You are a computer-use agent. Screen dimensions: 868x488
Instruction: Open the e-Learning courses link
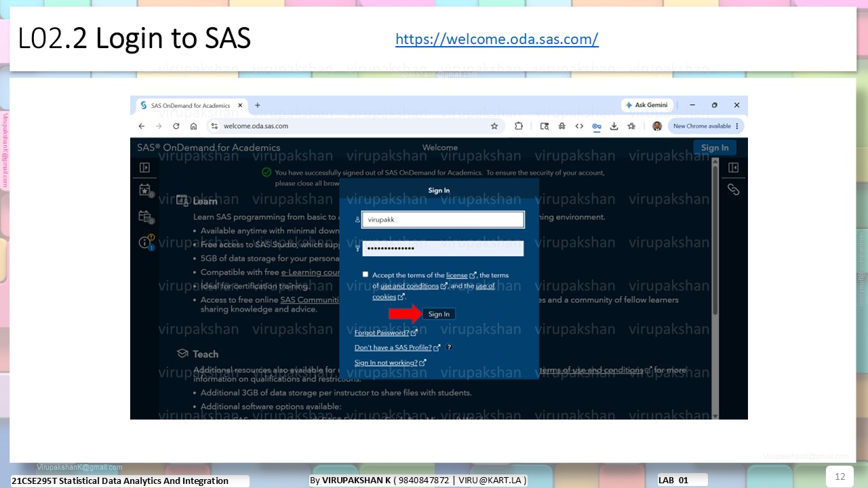coord(311,272)
